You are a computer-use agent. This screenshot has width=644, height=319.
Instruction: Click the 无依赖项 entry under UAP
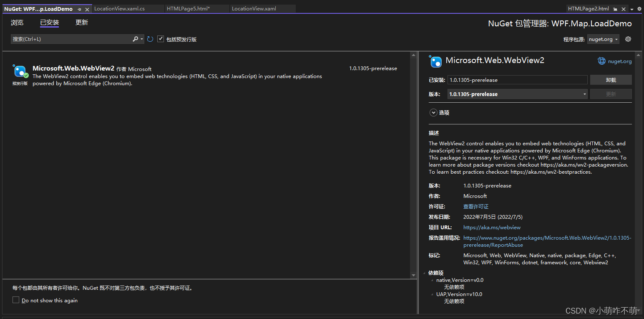coord(454,301)
